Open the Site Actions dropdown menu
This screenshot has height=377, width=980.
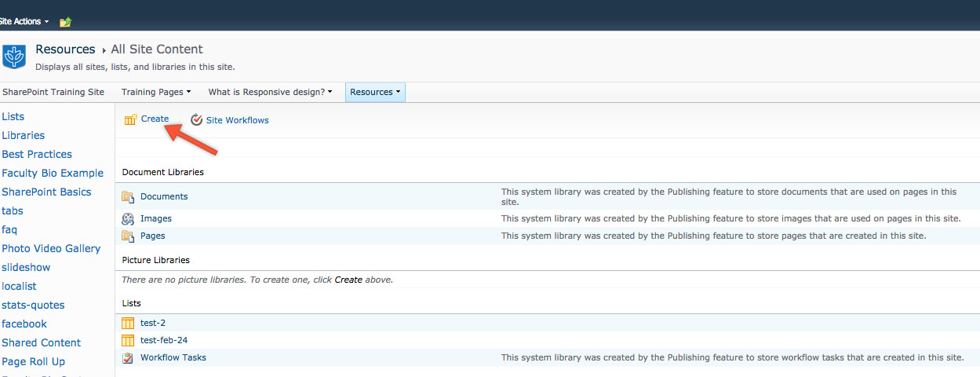coord(24,21)
